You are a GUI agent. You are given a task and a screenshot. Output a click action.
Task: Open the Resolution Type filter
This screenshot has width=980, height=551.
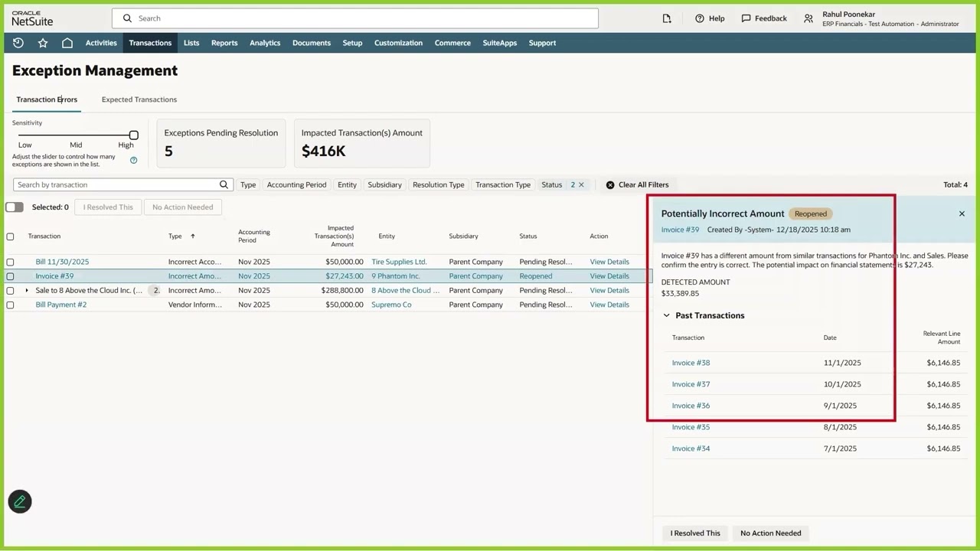[439, 184]
